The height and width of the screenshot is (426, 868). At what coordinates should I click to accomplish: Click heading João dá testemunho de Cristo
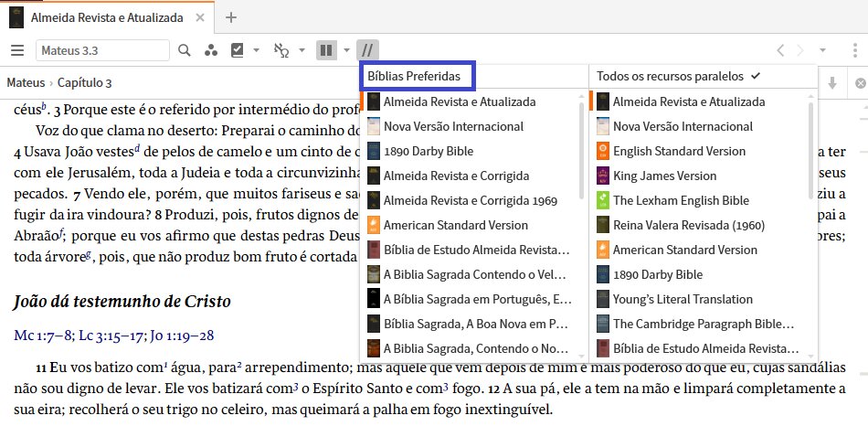[x=122, y=302]
